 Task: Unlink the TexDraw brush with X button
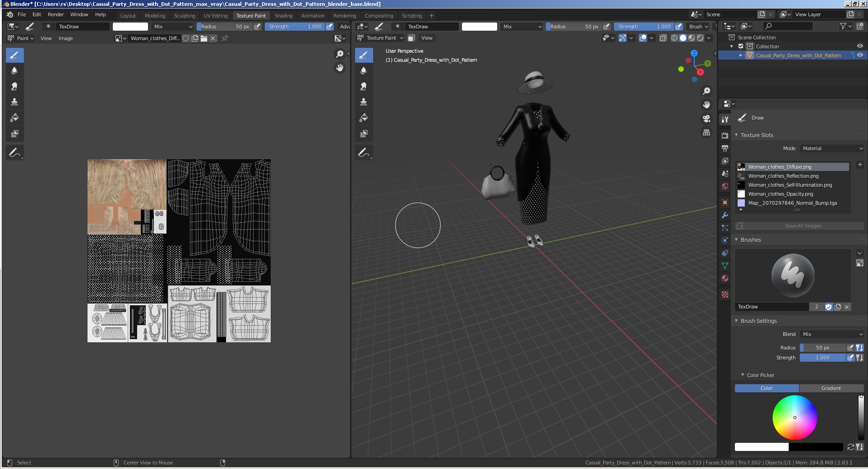point(847,307)
